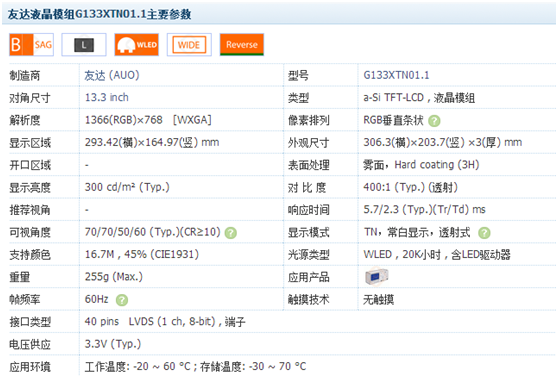Viewport: 558px width, 378px height.
Task: Click the 型号 column label
Action: (x=298, y=75)
